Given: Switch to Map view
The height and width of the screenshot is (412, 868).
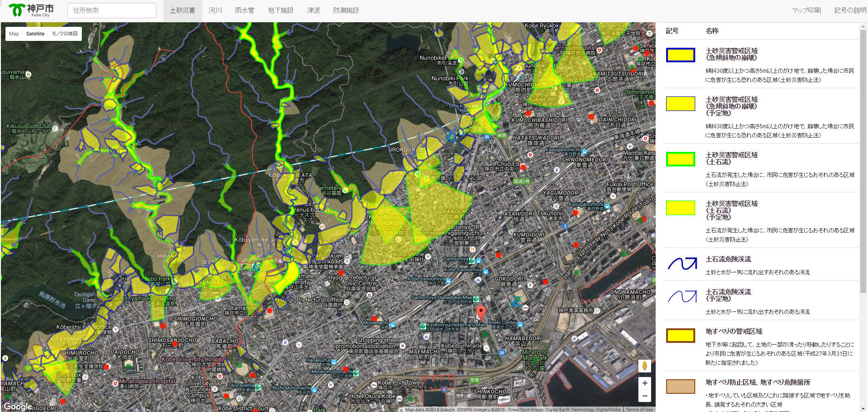Looking at the screenshot, I should (14, 34).
